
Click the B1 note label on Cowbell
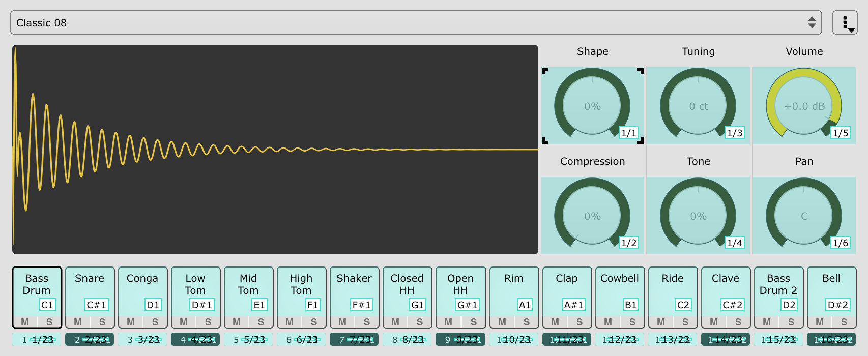click(x=630, y=305)
